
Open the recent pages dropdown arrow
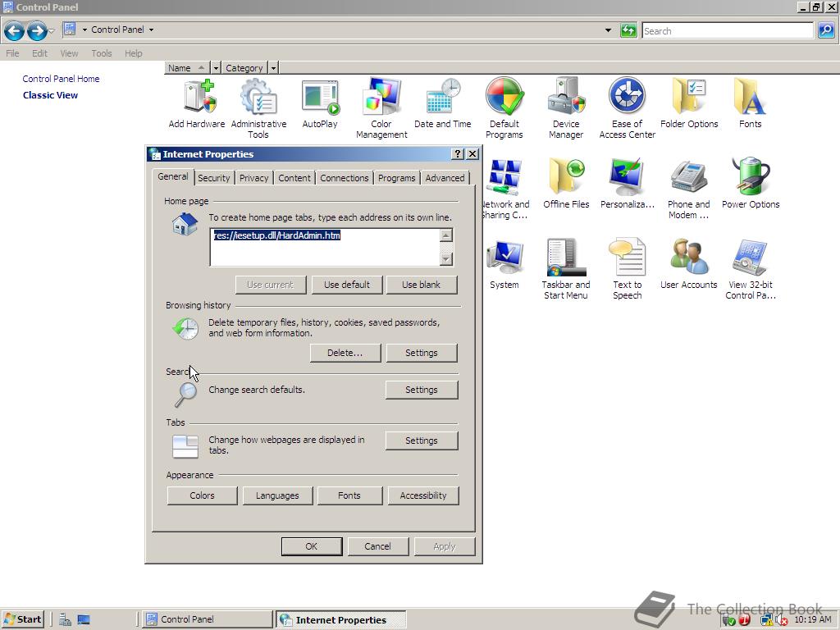coord(52,30)
